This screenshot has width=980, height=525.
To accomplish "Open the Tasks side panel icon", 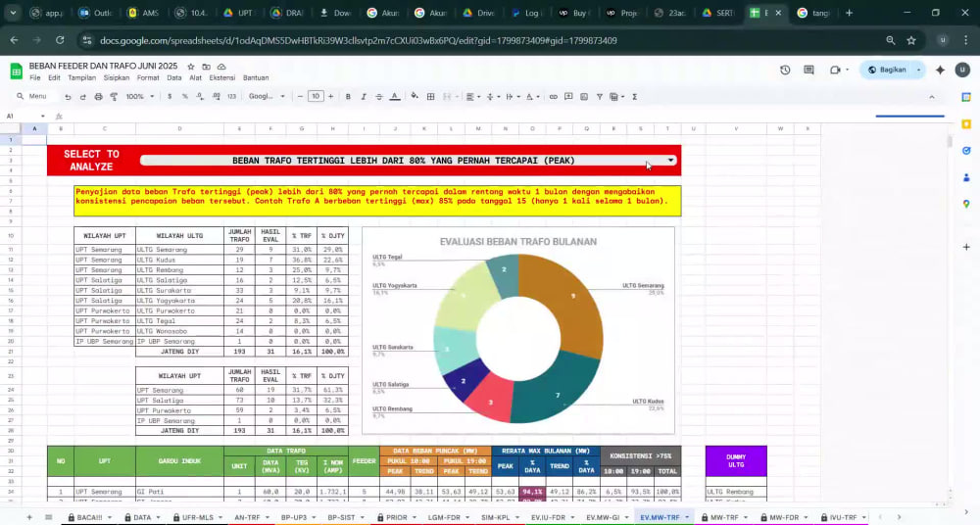I will pos(966,151).
